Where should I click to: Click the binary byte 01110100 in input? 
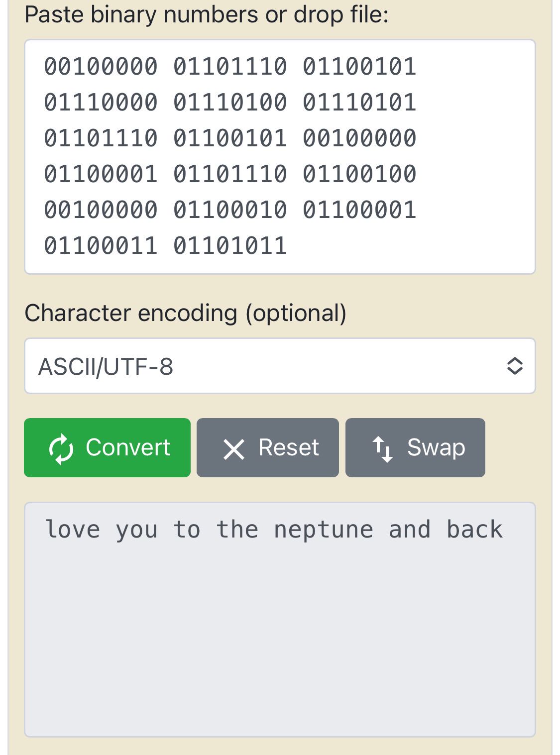(230, 103)
